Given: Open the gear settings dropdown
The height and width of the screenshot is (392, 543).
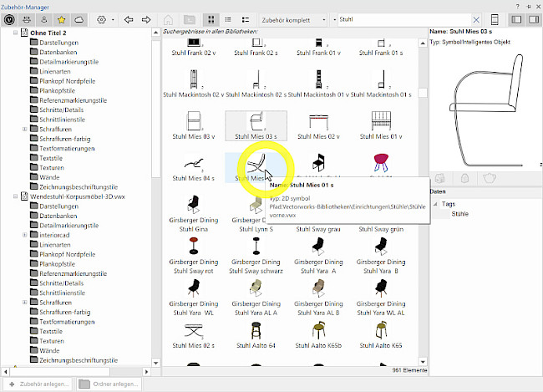Looking at the screenshot, I should click(105, 18).
